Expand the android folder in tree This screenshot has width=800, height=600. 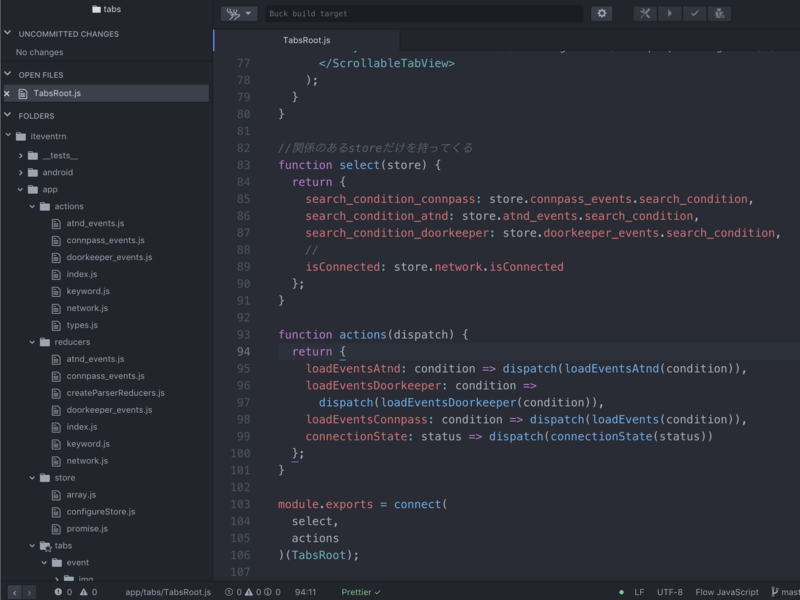tap(57, 172)
